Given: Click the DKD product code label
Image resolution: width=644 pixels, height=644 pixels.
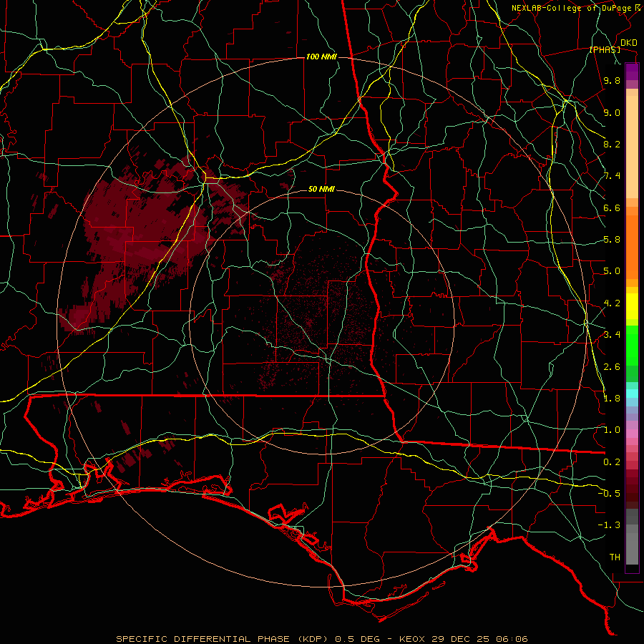Looking at the screenshot, I should 629,43.
